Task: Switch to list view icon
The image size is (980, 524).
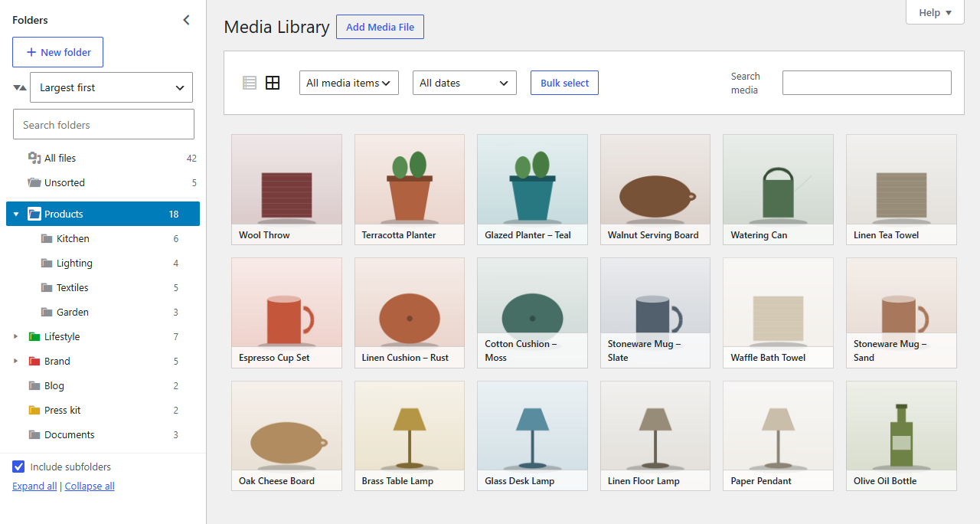Action: coord(249,83)
